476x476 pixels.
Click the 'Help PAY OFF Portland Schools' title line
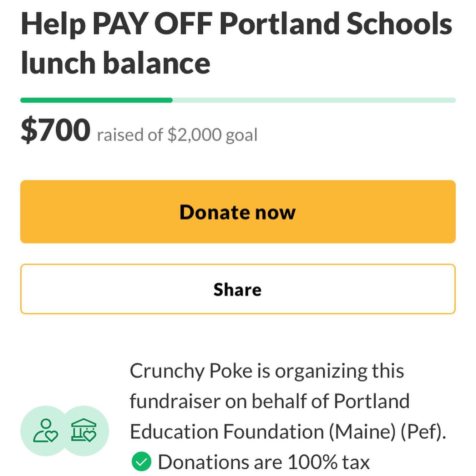click(237, 24)
